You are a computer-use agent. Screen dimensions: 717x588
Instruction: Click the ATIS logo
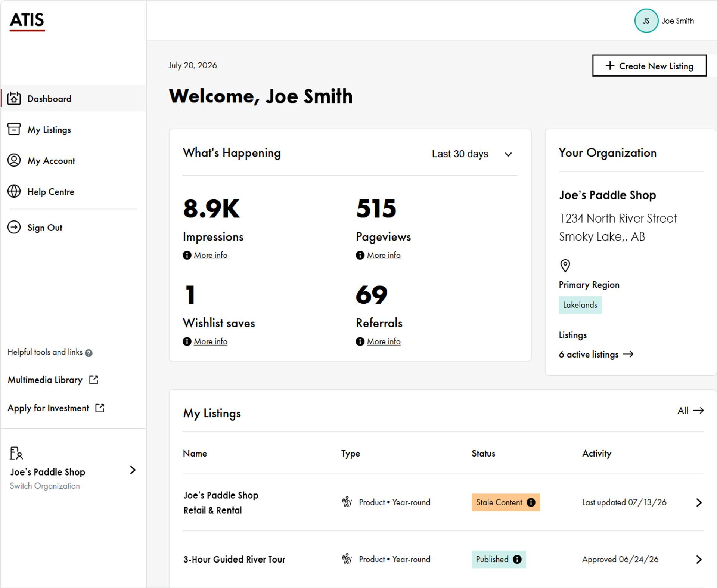27,21
